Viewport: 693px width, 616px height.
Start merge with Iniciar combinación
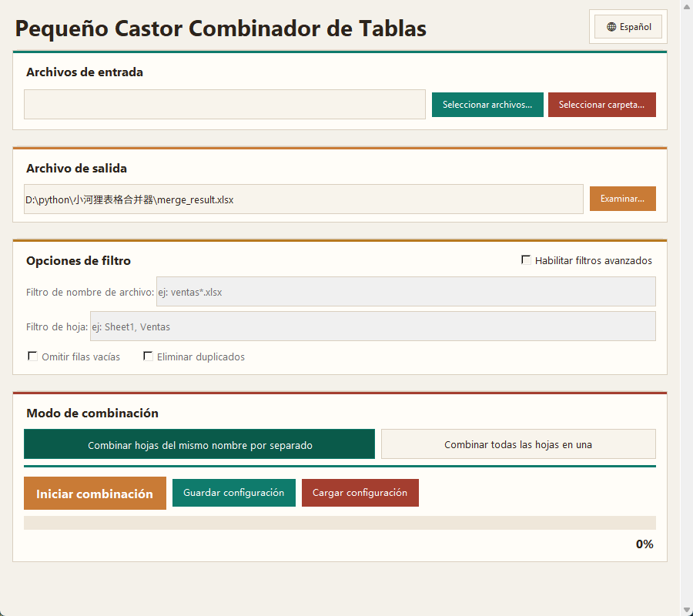95,493
